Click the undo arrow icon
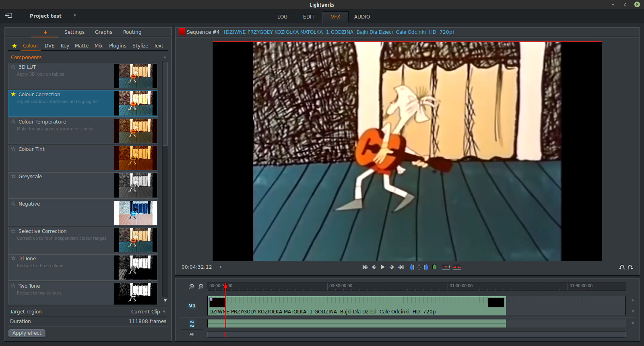 coord(622,267)
